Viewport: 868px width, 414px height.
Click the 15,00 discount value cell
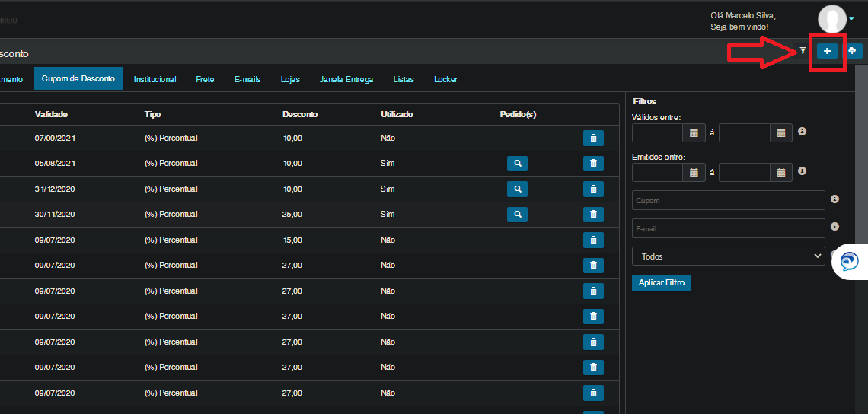click(292, 240)
